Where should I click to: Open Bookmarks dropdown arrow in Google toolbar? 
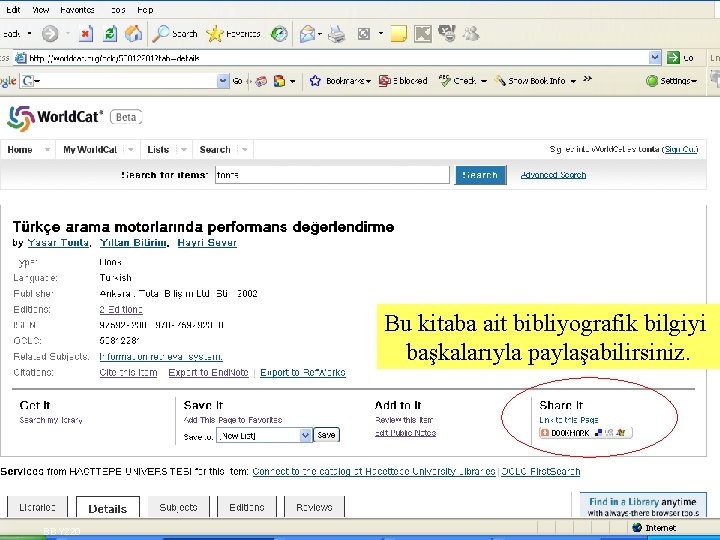click(368, 81)
